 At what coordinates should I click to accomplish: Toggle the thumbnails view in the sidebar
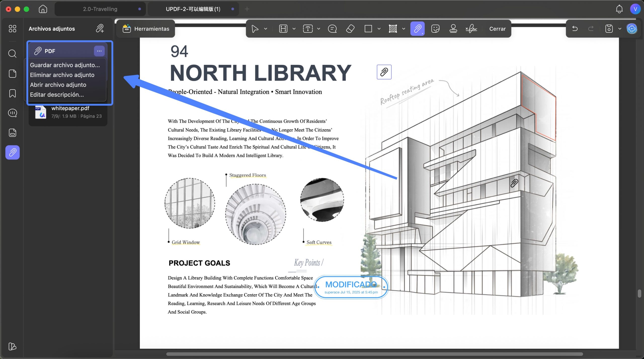pyautogui.click(x=12, y=29)
